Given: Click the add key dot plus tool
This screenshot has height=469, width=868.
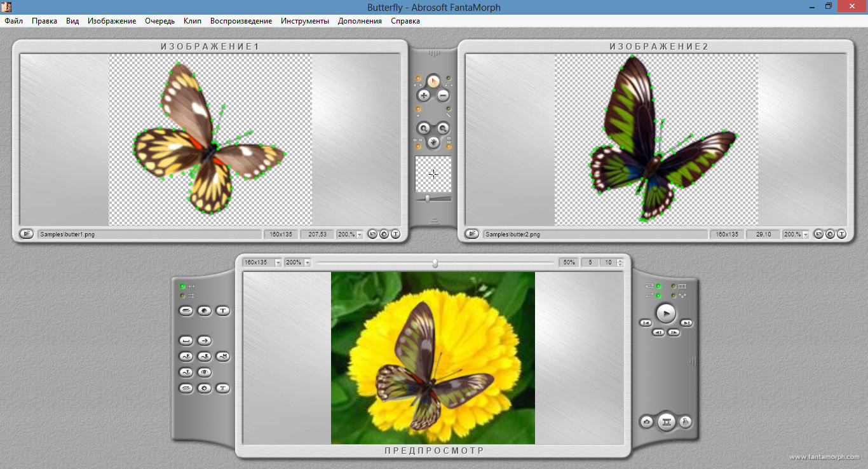Looking at the screenshot, I should (424, 96).
